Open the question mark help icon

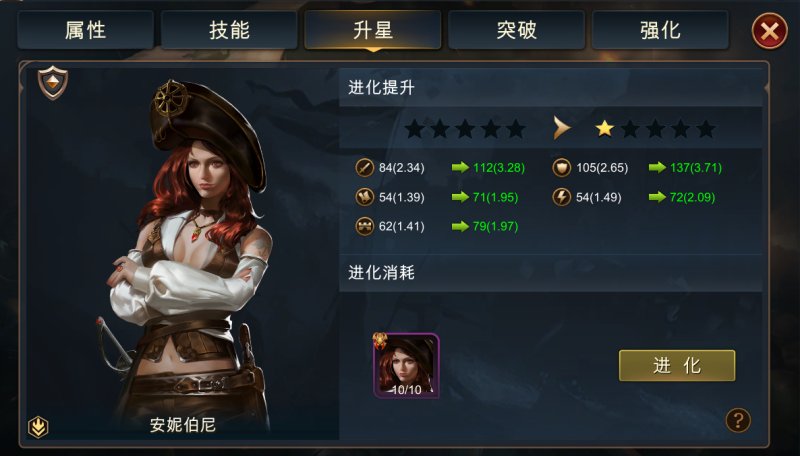[x=738, y=420]
